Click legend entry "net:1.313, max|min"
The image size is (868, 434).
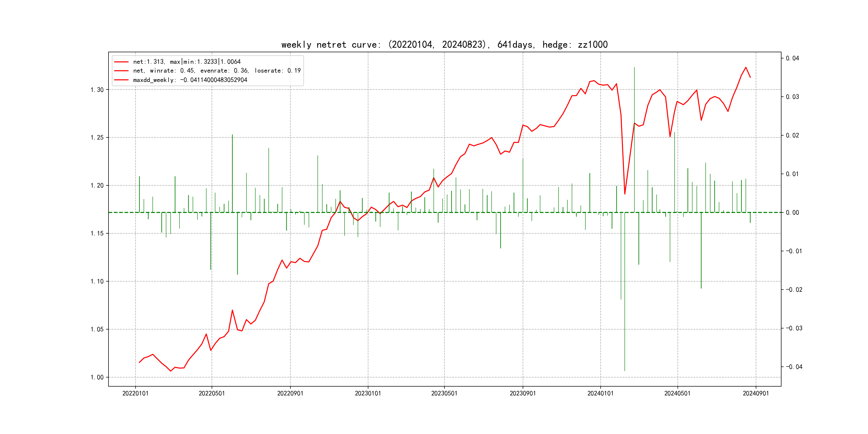(x=187, y=62)
